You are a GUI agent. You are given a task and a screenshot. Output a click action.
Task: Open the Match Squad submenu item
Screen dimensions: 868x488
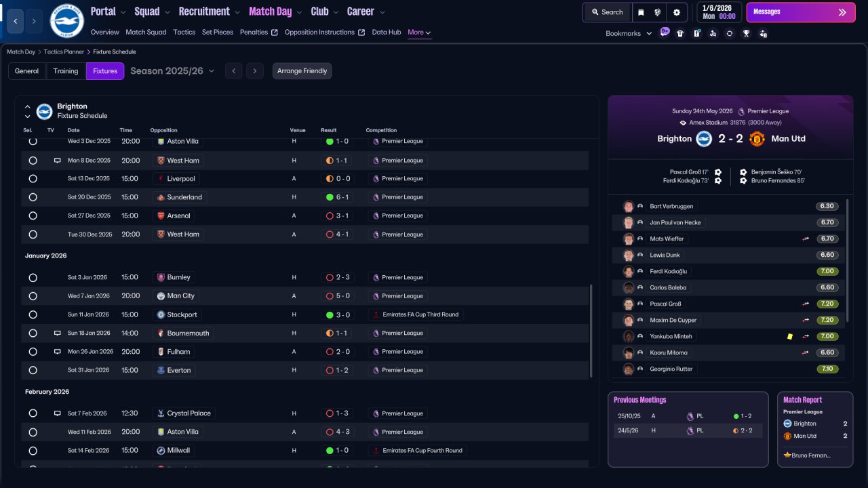146,32
